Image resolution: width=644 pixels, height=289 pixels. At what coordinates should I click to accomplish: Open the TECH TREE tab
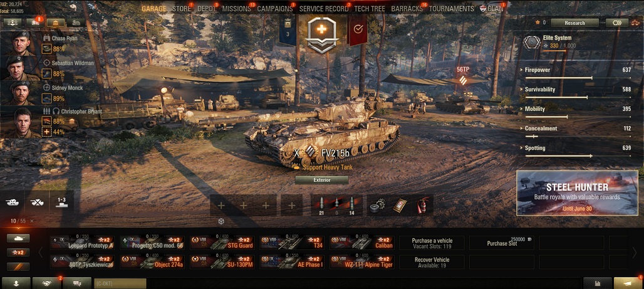pos(369,9)
